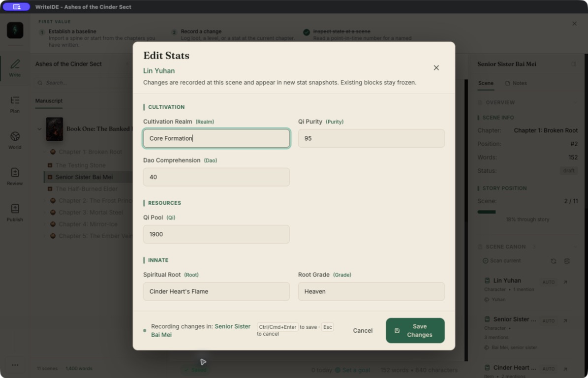Click Record a change step
588x378 pixels.
pyautogui.click(x=233, y=34)
